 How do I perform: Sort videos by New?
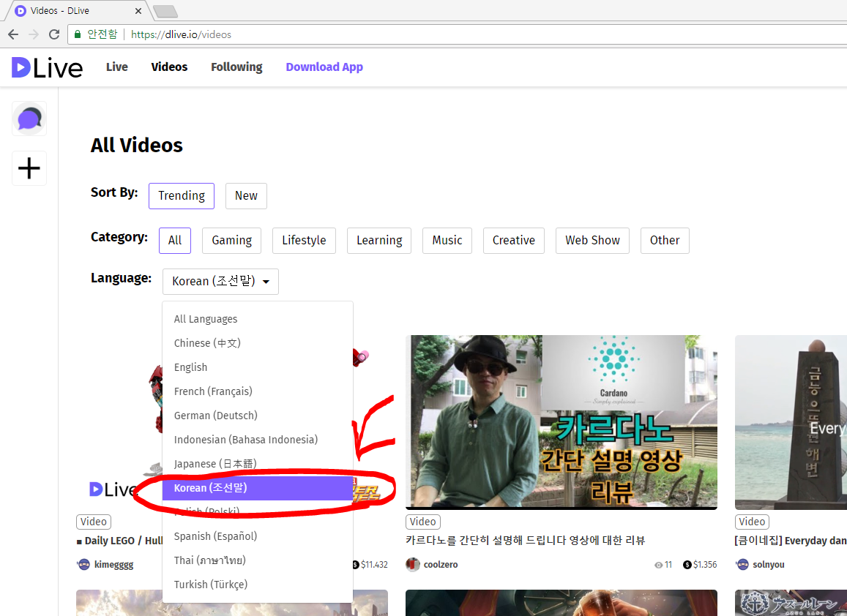click(x=246, y=196)
